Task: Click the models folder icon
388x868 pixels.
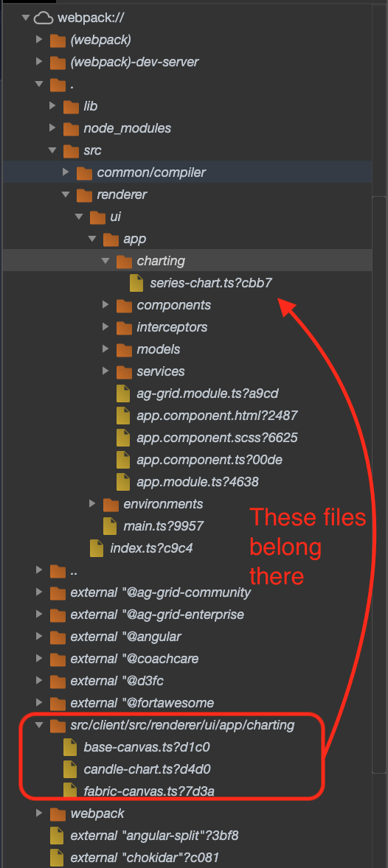Action: point(124,350)
